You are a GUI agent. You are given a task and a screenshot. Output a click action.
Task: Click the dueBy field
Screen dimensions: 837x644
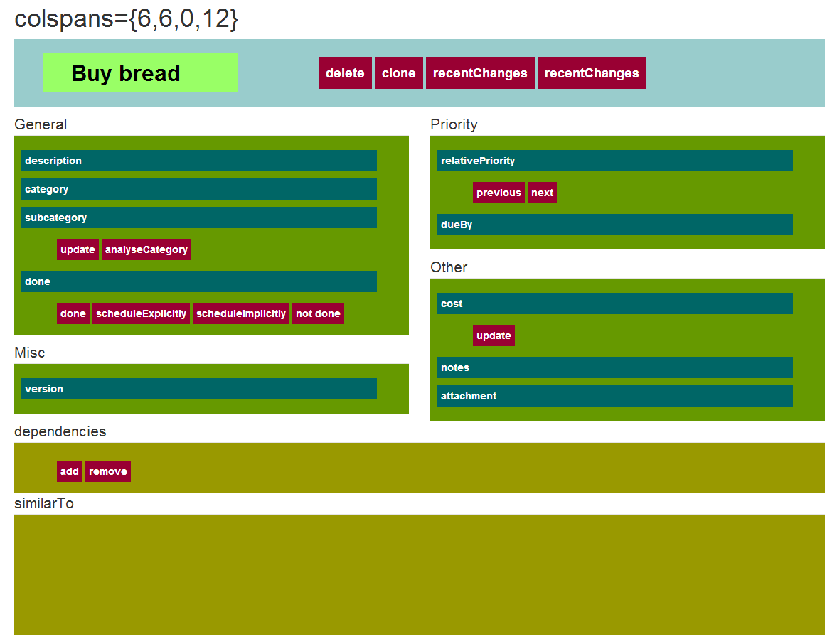point(615,225)
